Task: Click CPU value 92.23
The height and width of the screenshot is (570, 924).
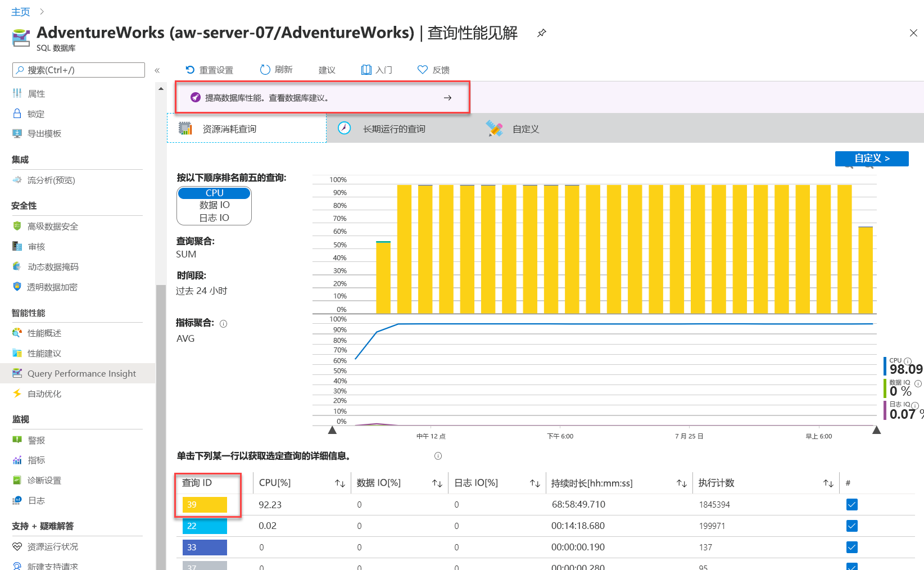Action: coord(270,505)
